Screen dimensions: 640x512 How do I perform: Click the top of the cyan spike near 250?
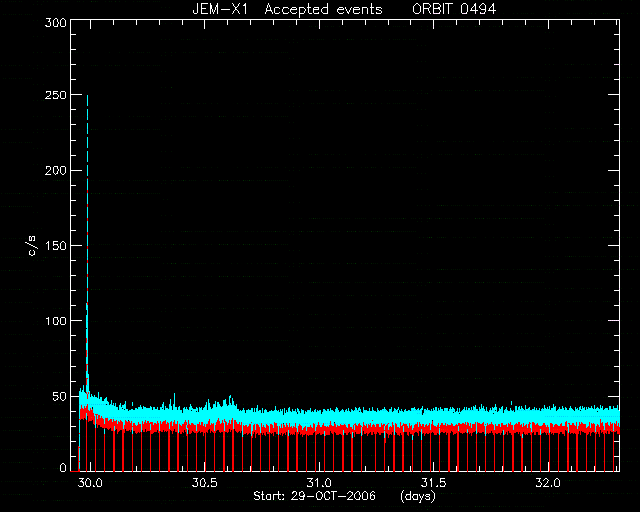coord(87,96)
